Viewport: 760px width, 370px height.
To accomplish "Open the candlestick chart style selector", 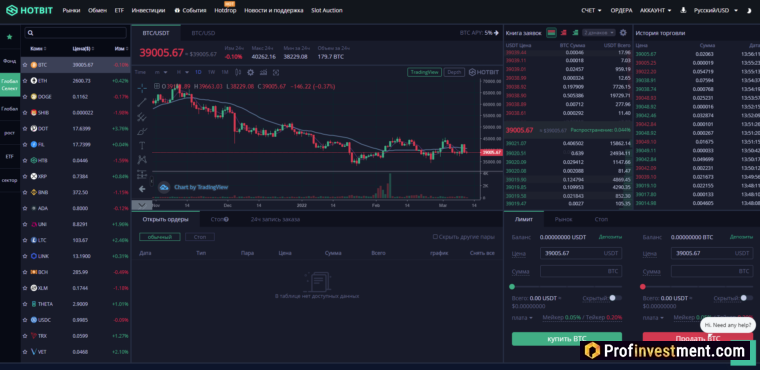I will [x=238, y=72].
